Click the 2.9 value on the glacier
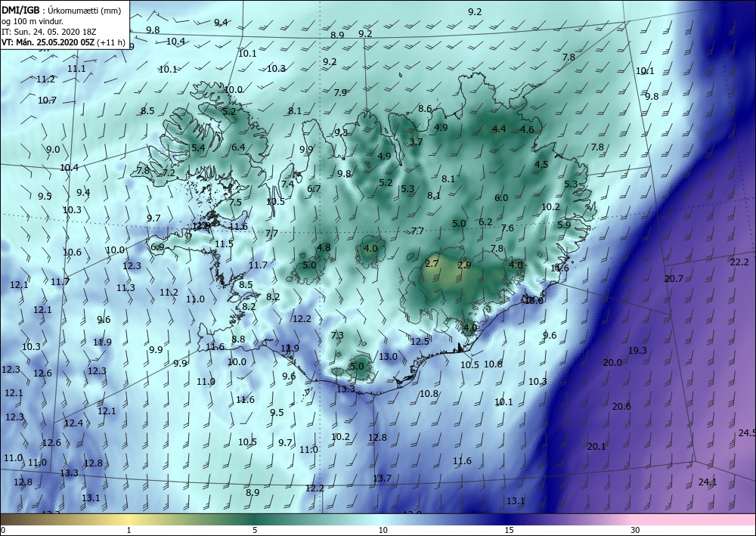 pos(464,265)
